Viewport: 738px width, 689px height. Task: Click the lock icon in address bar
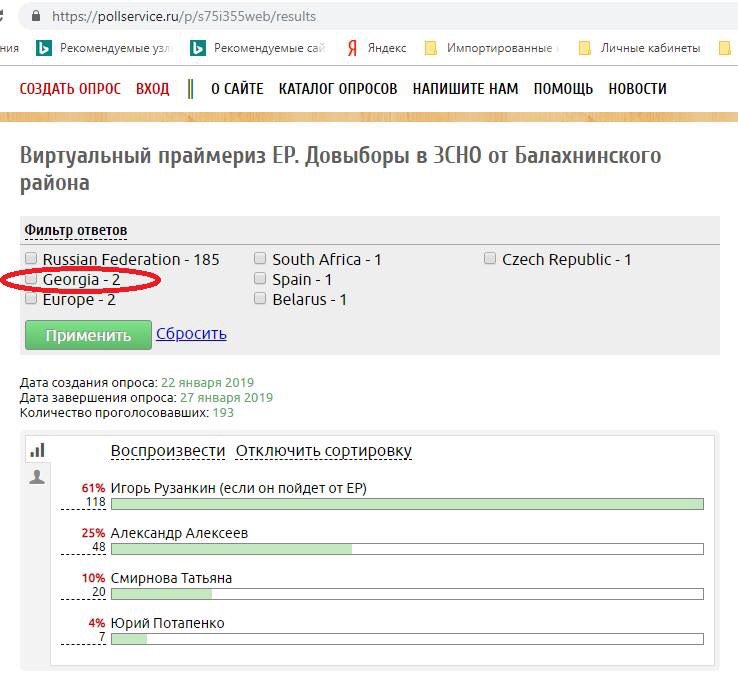pos(36,16)
